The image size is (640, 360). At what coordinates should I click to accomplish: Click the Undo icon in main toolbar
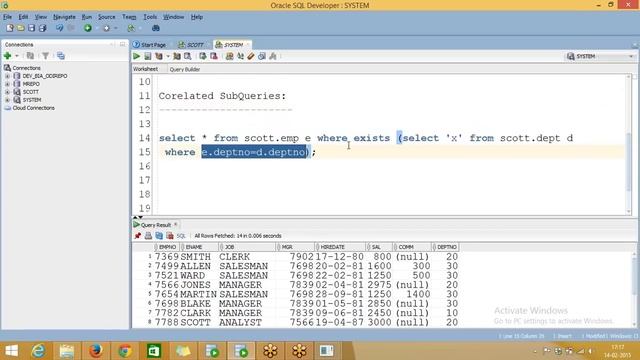point(60,28)
